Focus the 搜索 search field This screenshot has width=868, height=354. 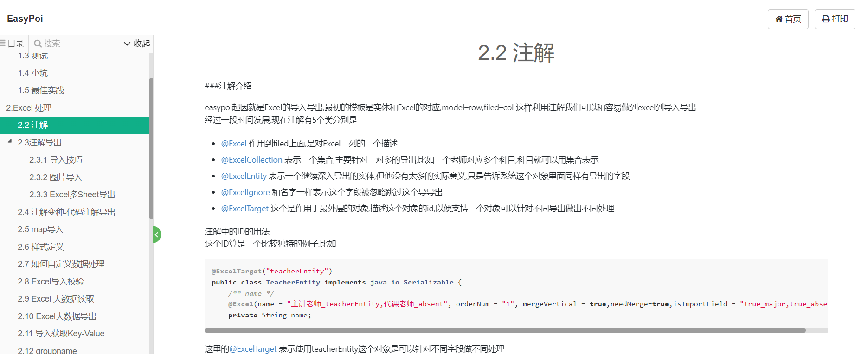click(x=74, y=44)
